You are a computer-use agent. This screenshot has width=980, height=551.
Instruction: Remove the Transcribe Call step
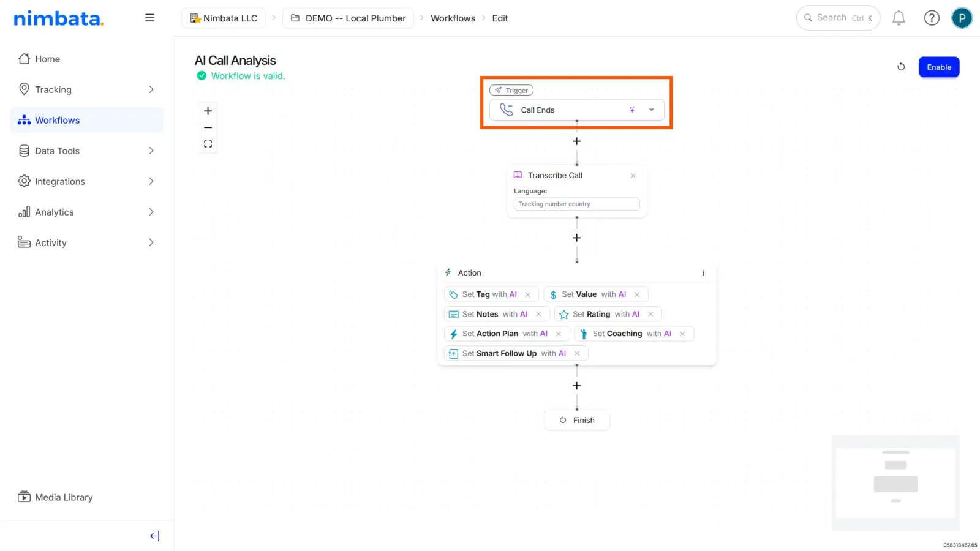[633, 176]
